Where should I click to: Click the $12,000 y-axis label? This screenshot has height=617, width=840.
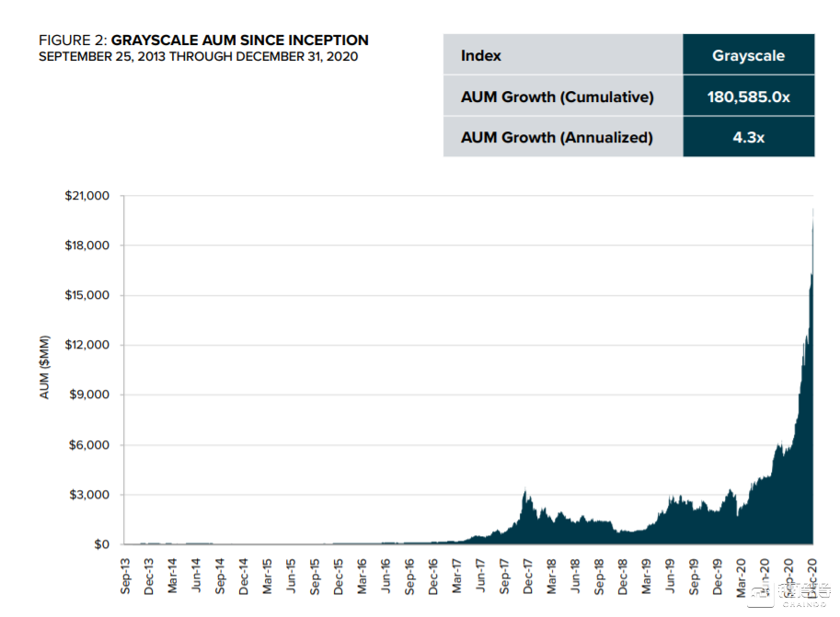[88, 345]
